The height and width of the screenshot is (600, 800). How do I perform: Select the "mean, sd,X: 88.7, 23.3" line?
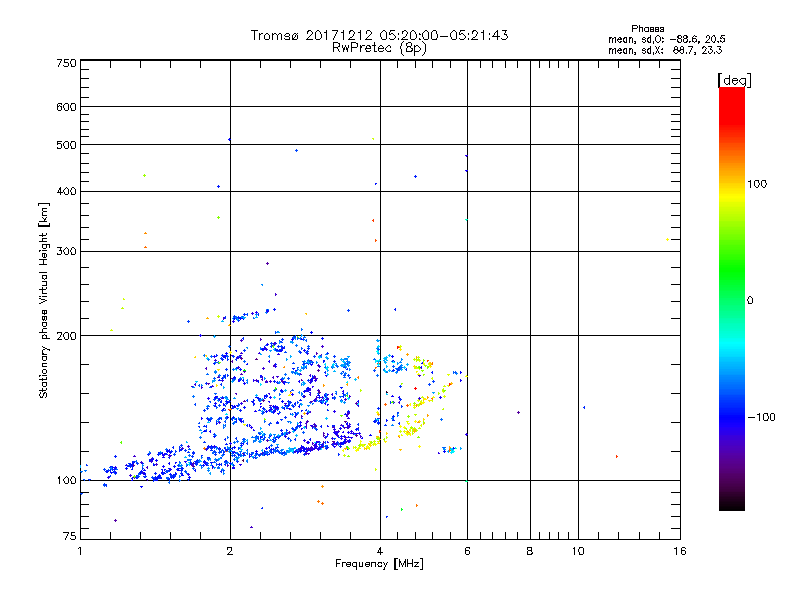pos(665,50)
